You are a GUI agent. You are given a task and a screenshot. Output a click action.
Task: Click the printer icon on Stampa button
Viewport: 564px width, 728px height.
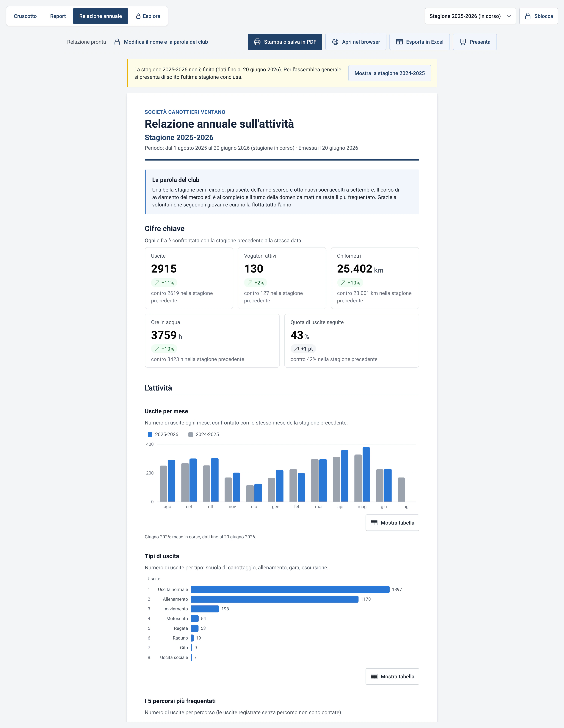(x=257, y=42)
